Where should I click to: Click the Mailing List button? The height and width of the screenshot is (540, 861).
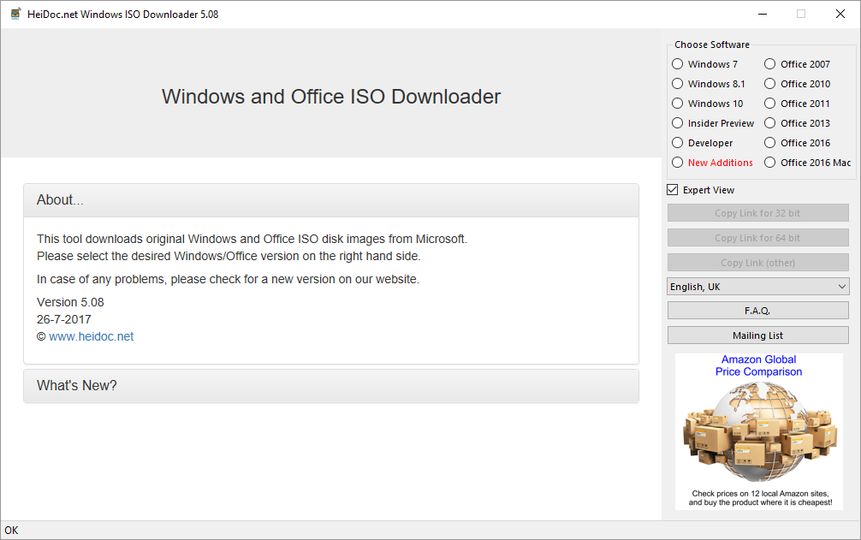[x=758, y=335]
